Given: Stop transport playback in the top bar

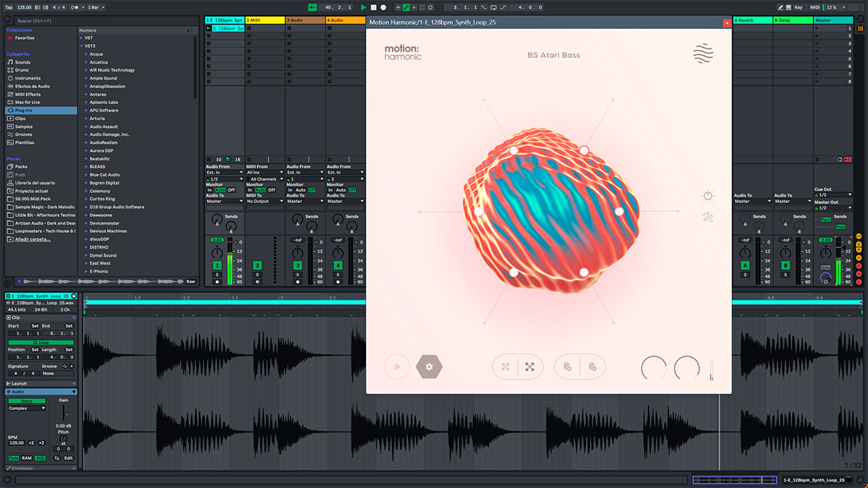Looking at the screenshot, I should pos(374,7).
